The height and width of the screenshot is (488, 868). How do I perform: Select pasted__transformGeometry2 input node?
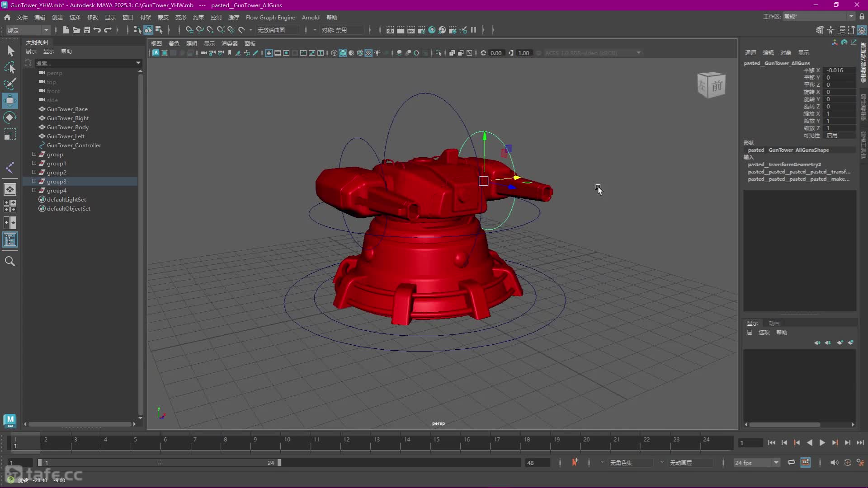click(x=784, y=164)
